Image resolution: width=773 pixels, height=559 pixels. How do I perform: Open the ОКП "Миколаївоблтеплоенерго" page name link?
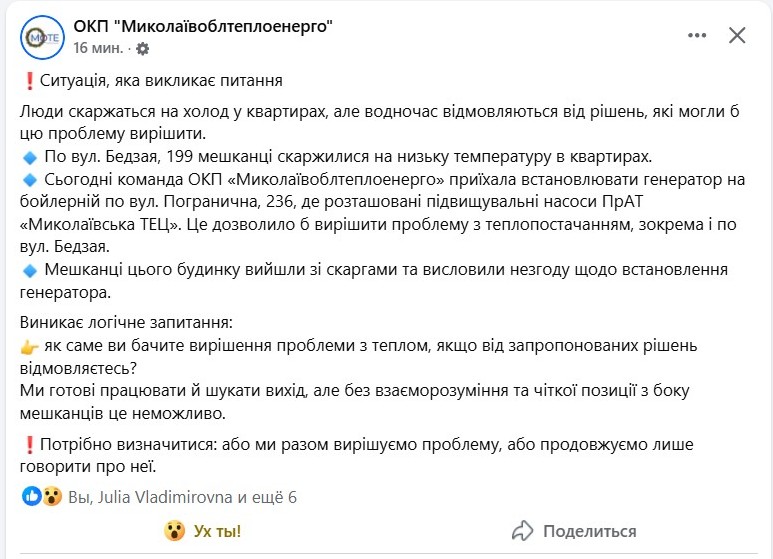202,27
